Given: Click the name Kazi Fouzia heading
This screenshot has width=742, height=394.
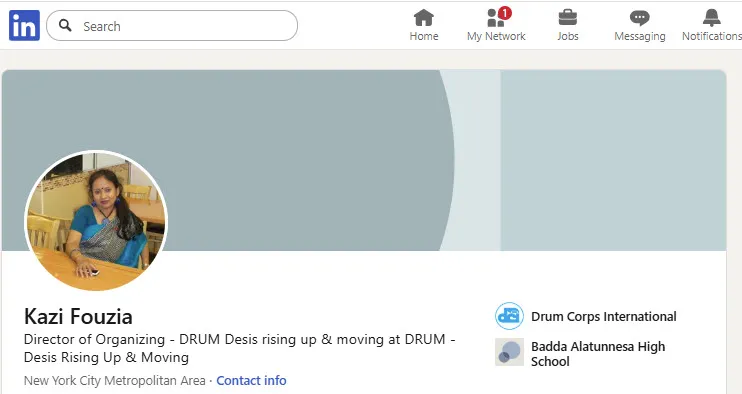Looking at the screenshot, I should 78,316.
